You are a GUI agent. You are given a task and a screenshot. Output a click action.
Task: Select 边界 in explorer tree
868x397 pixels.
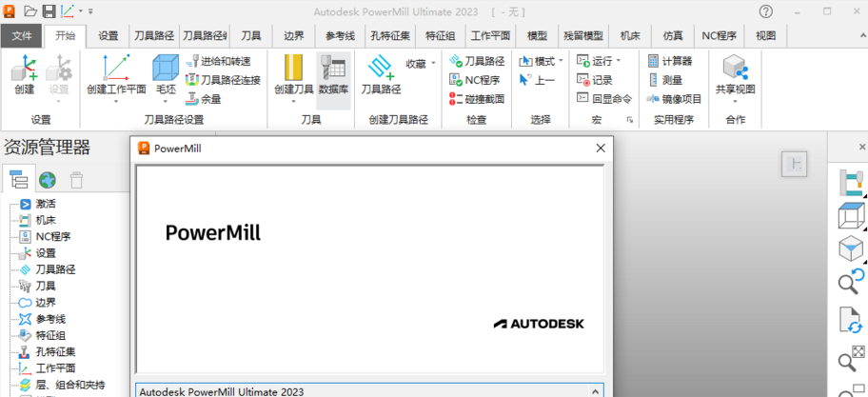(38, 303)
